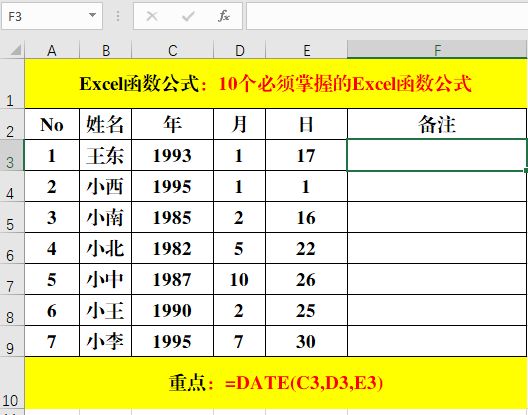The height and width of the screenshot is (415, 528).
Task: Click the day cell '26' for 小中
Action: [x=306, y=279]
